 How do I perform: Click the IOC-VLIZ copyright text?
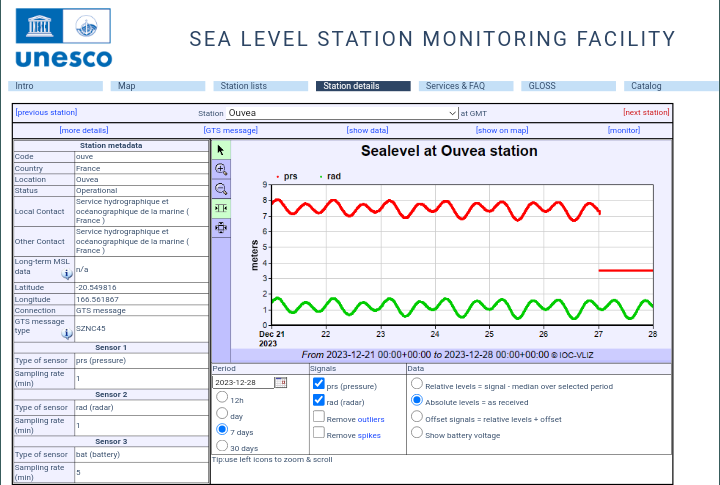(x=572, y=355)
